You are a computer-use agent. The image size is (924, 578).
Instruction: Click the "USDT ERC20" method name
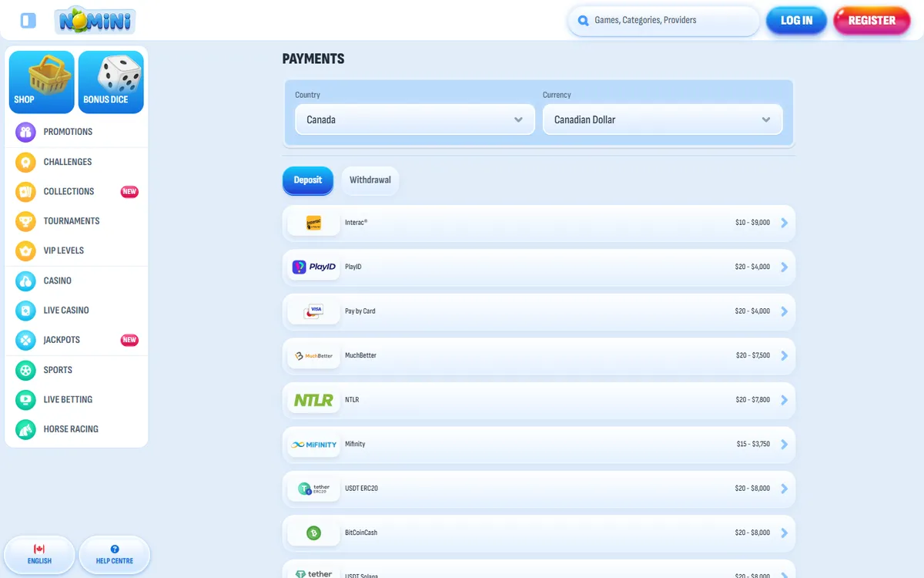point(361,489)
